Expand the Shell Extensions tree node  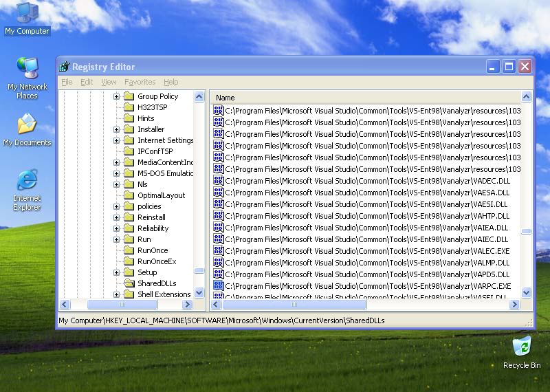[117, 294]
